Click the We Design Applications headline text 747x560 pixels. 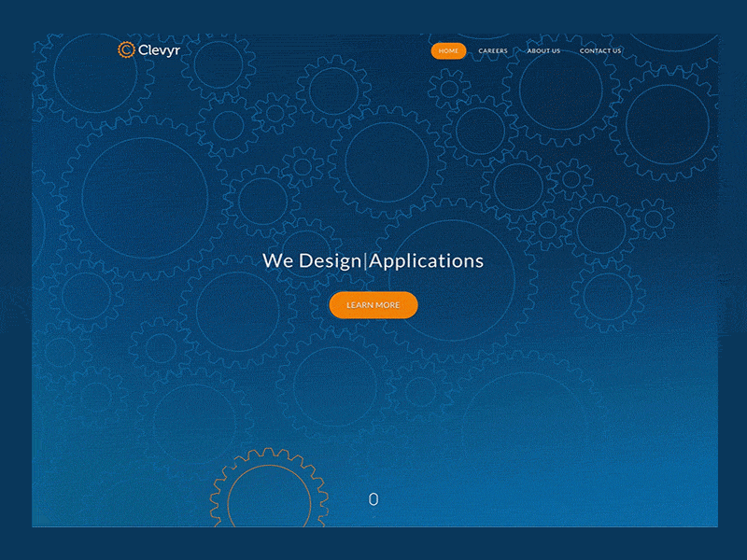(x=373, y=261)
